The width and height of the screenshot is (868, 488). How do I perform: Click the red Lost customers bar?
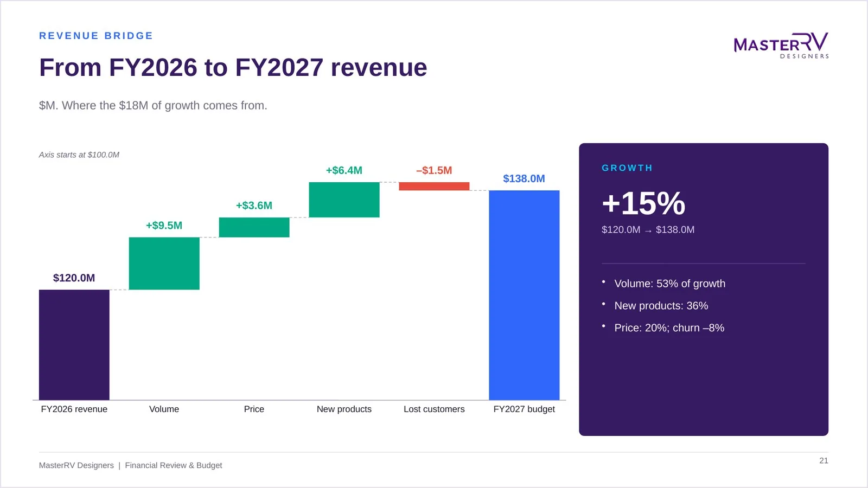coord(434,186)
